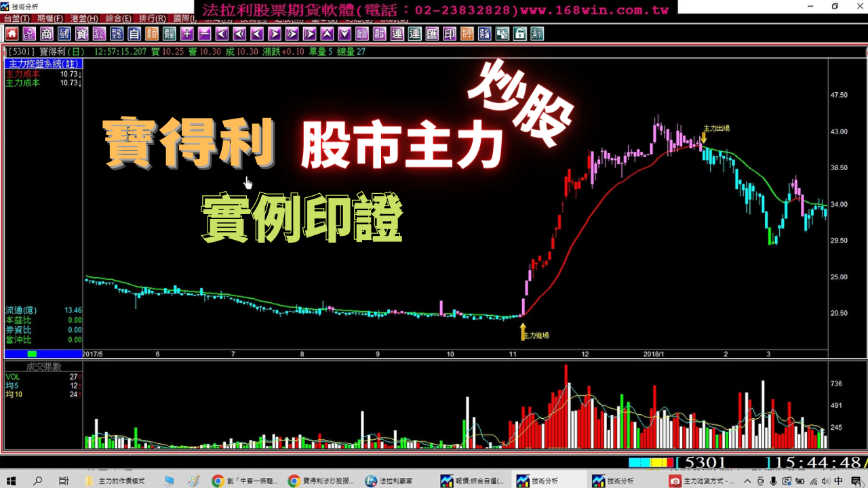Zoom in chart with plus icon
The width and height of the screenshot is (868, 488).
point(186,34)
